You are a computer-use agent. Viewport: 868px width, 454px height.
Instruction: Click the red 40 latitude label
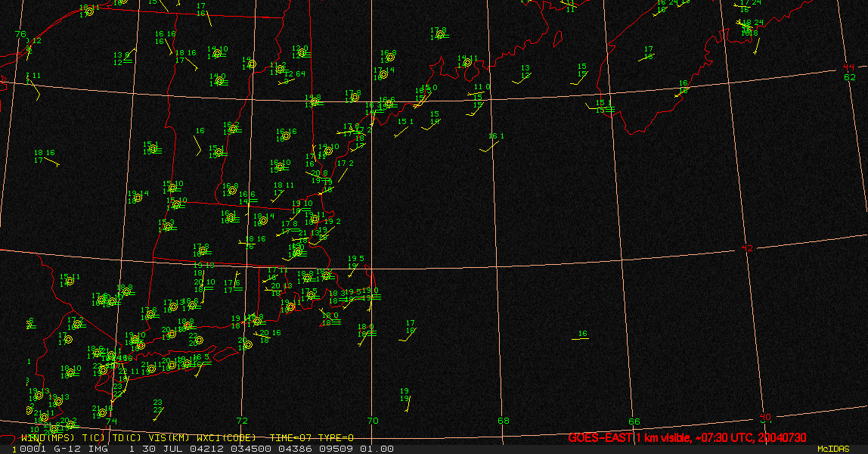(x=765, y=417)
